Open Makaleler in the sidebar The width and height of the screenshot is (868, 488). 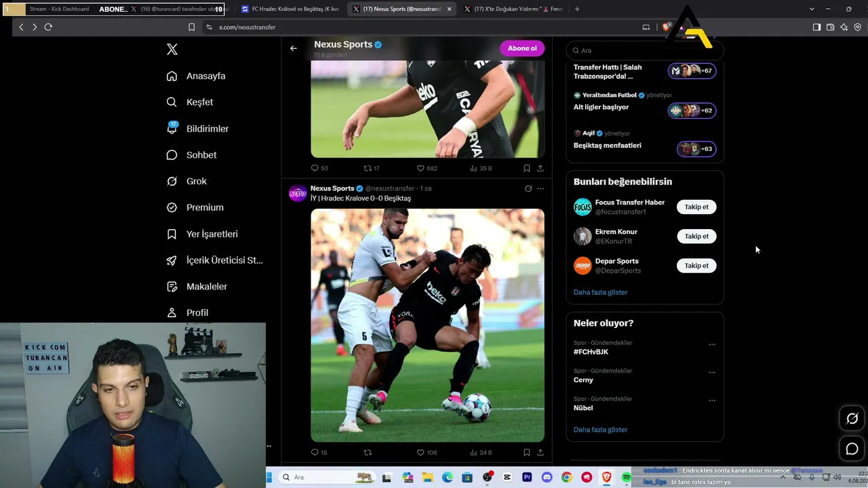tap(197, 287)
